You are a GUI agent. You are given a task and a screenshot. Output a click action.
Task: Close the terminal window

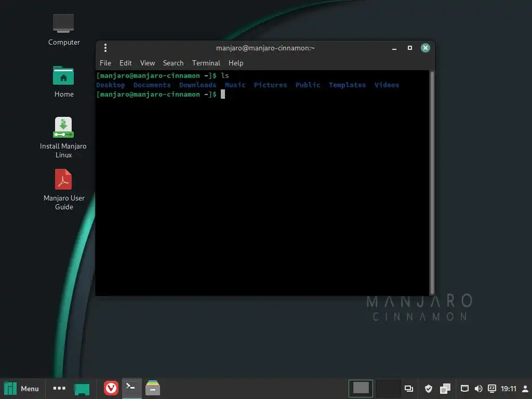pos(425,48)
